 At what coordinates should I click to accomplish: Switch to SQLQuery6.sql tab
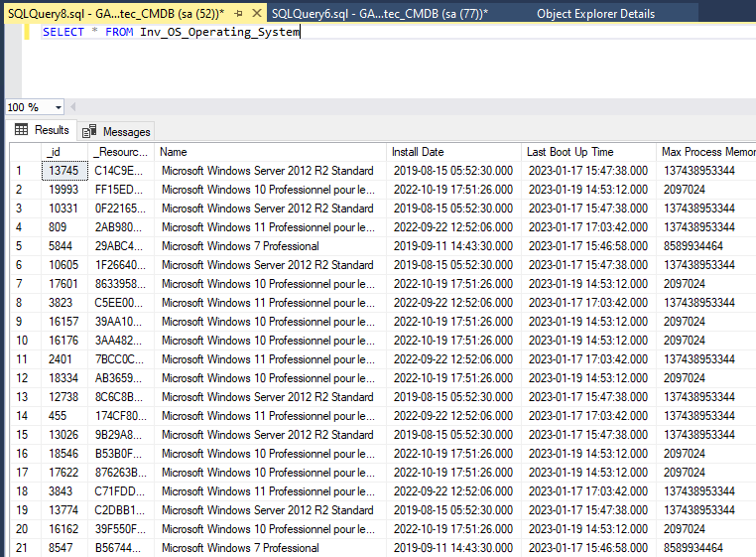[379, 14]
